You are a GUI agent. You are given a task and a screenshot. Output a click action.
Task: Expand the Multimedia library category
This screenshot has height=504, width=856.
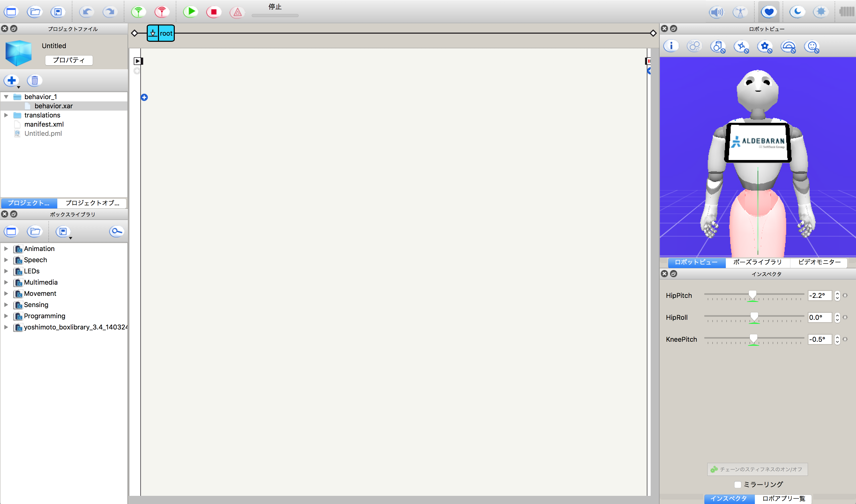tap(6, 282)
